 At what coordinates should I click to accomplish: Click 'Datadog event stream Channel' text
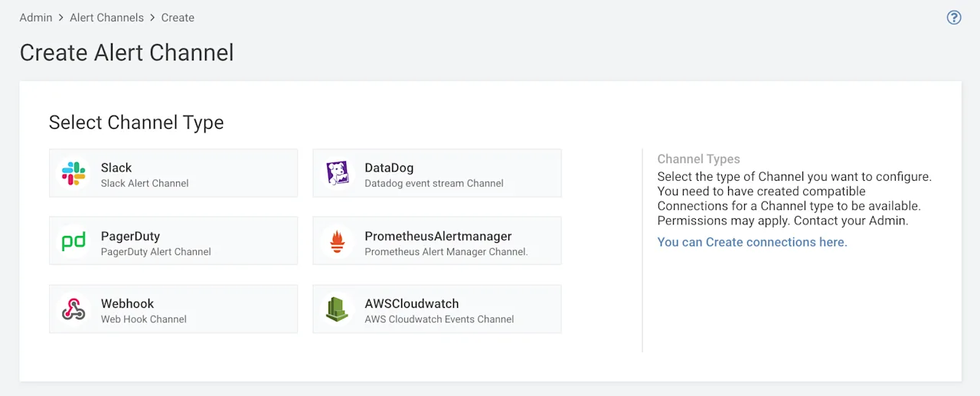[434, 183]
